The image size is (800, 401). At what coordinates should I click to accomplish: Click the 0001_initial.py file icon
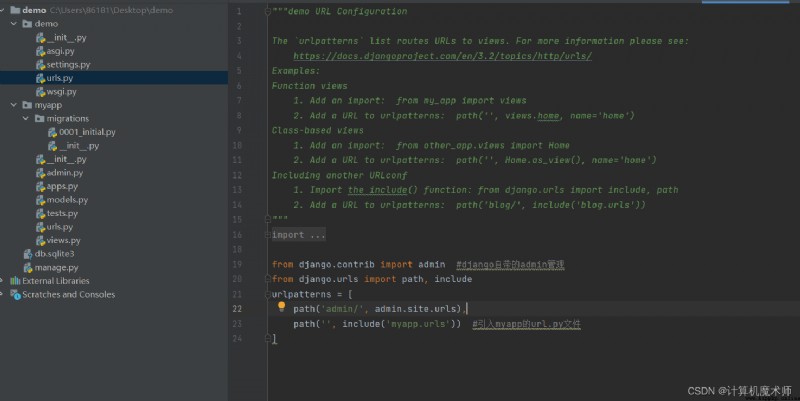pyautogui.click(x=53, y=132)
